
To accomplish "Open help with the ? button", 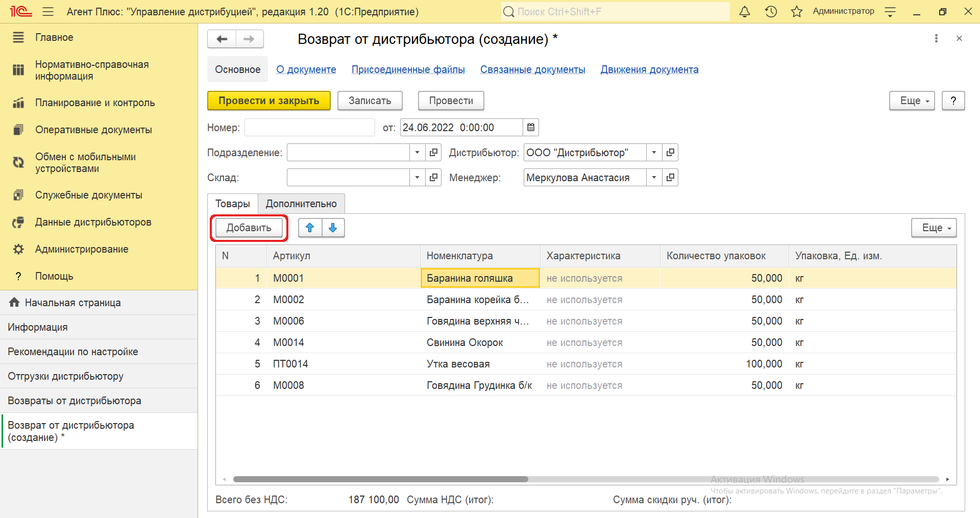I will point(953,101).
